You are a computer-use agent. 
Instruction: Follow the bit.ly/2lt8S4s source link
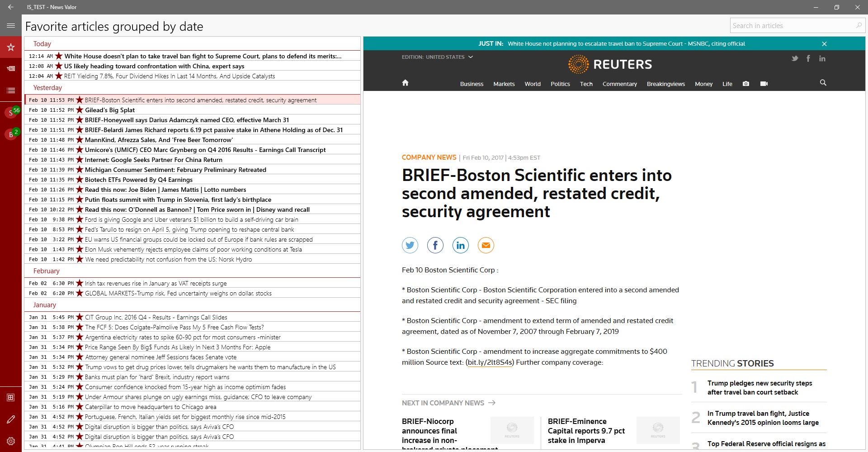click(x=490, y=362)
